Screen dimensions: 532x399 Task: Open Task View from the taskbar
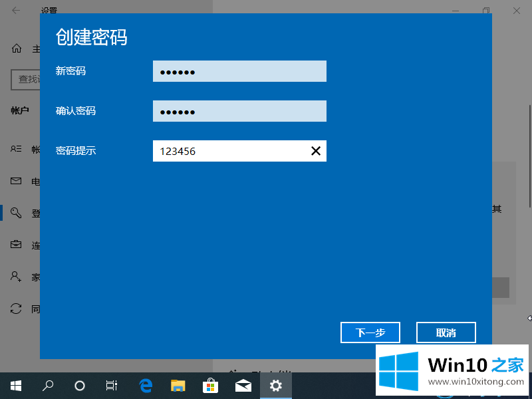(112, 385)
